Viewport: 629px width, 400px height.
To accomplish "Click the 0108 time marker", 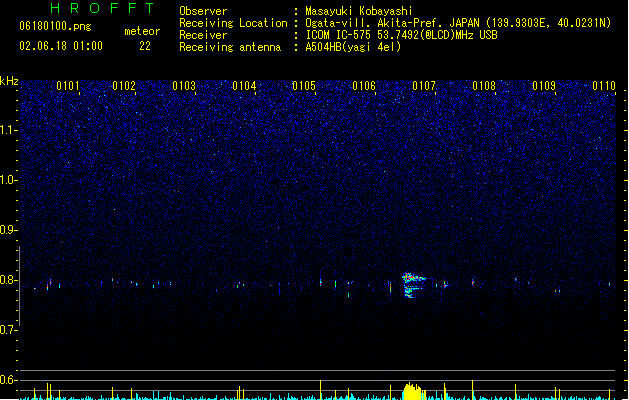I will (x=484, y=86).
